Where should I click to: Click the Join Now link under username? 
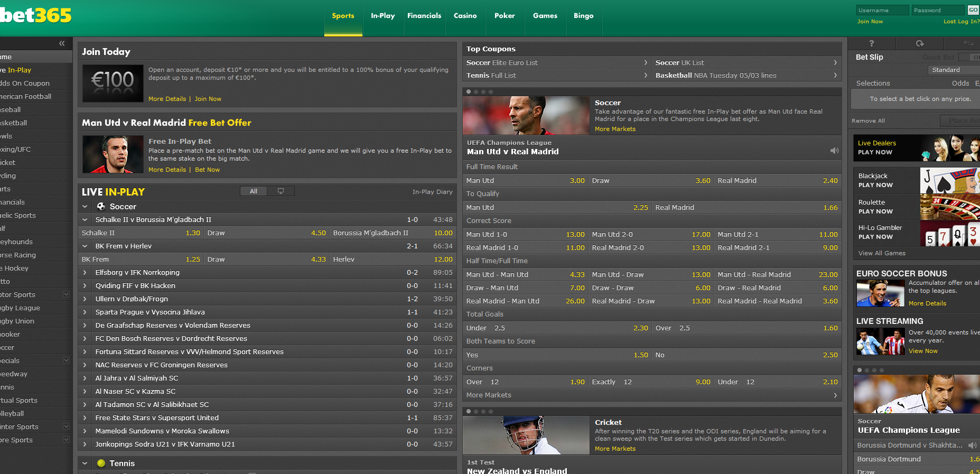point(870,22)
